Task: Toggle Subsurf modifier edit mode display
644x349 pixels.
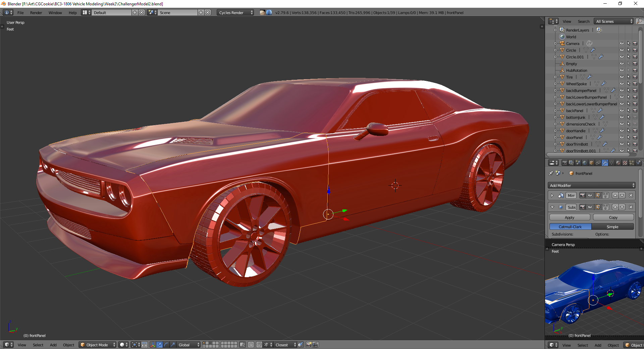Action: pyautogui.click(x=598, y=207)
